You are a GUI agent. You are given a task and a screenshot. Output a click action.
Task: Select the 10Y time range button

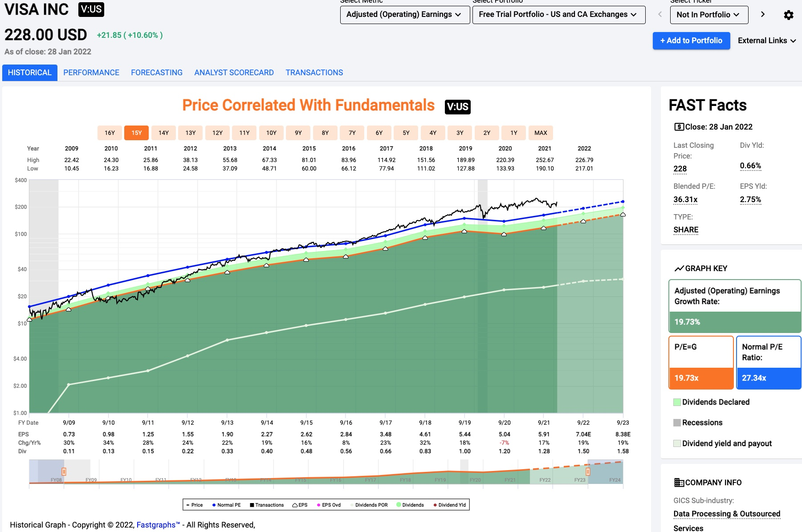tap(271, 133)
